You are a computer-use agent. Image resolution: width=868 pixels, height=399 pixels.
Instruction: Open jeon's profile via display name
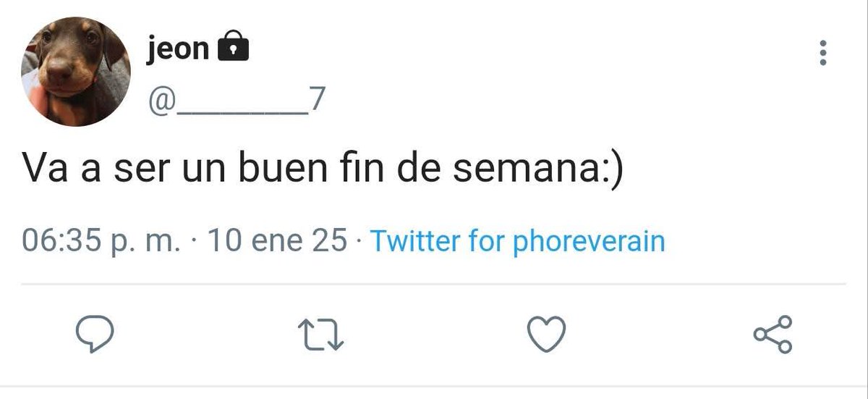178,49
